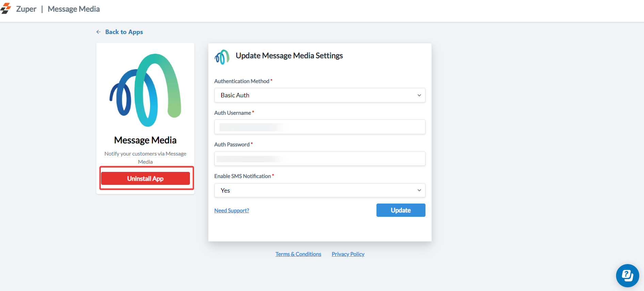Open the Authentication Method dropdown

point(319,95)
